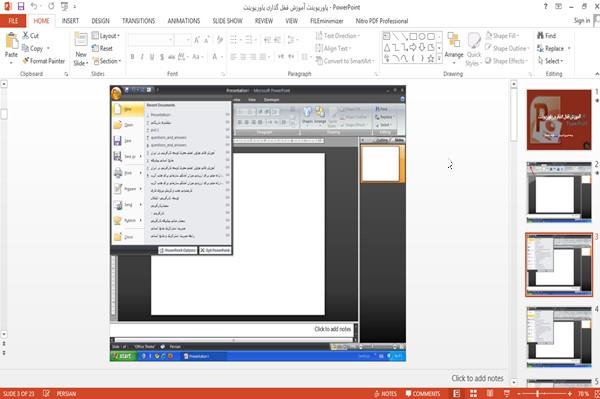
Task: Select slide 2 thumbnail
Action: 559,192
